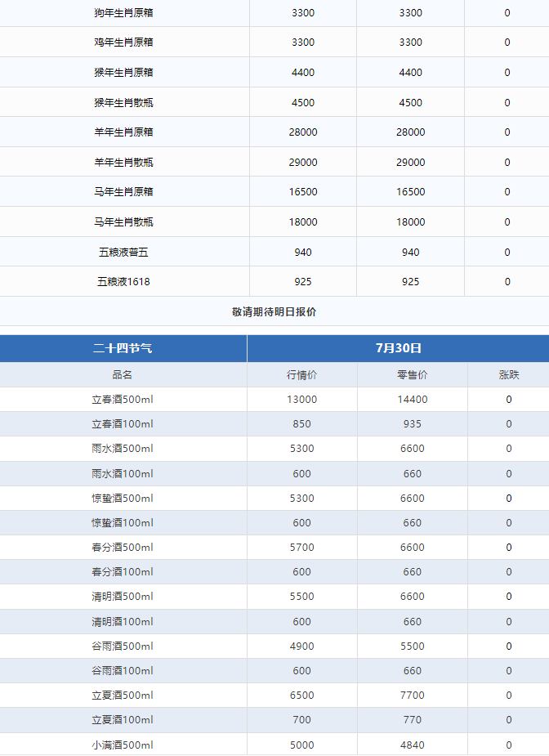Click the 4500 market price of 猴年生肖散瓶

(x=303, y=103)
